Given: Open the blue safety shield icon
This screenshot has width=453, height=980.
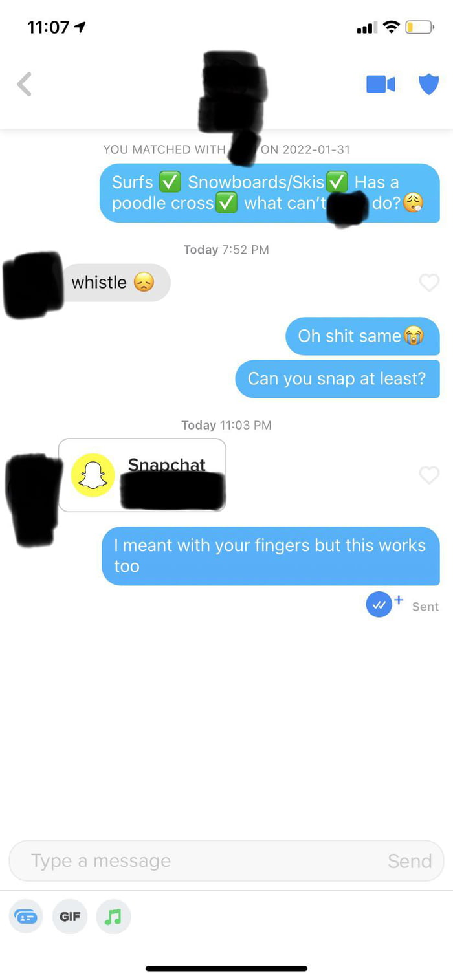Looking at the screenshot, I should [x=428, y=84].
